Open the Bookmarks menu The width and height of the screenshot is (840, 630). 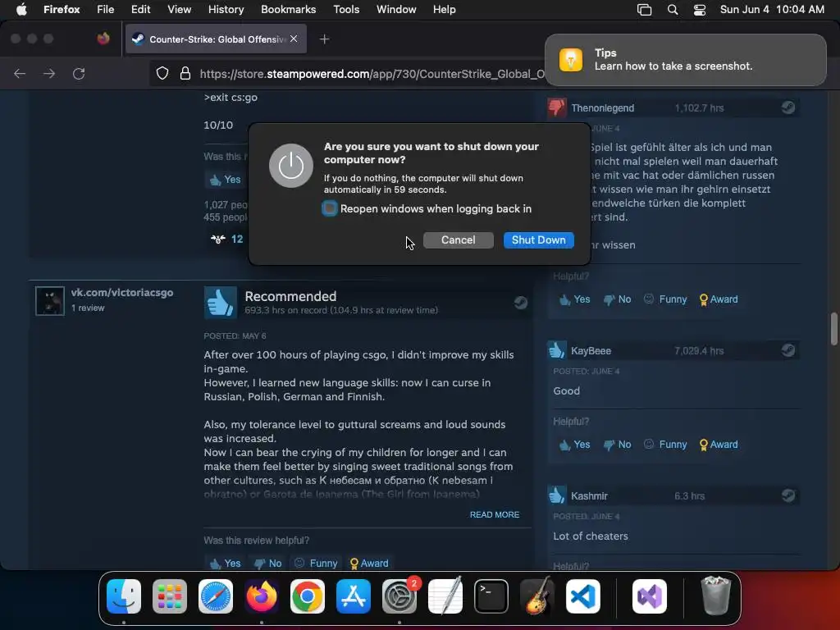click(288, 9)
